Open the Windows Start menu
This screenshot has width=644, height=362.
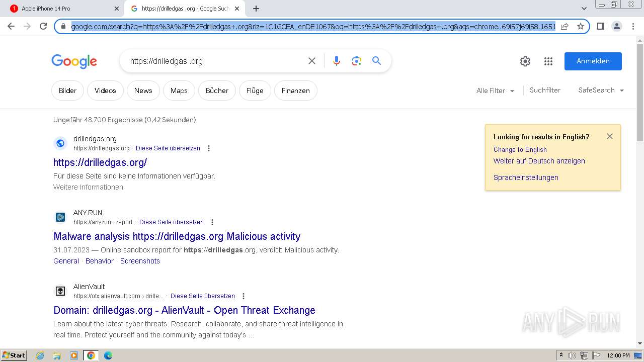[14, 355]
